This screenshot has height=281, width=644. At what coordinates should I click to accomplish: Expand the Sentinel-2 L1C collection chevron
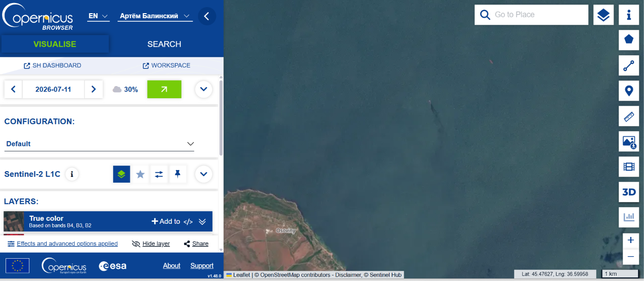pos(204,174)
